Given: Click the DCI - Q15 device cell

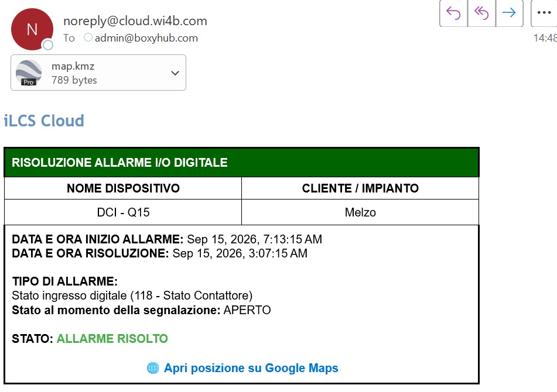Looking at the screenshot, I should 123,212.
